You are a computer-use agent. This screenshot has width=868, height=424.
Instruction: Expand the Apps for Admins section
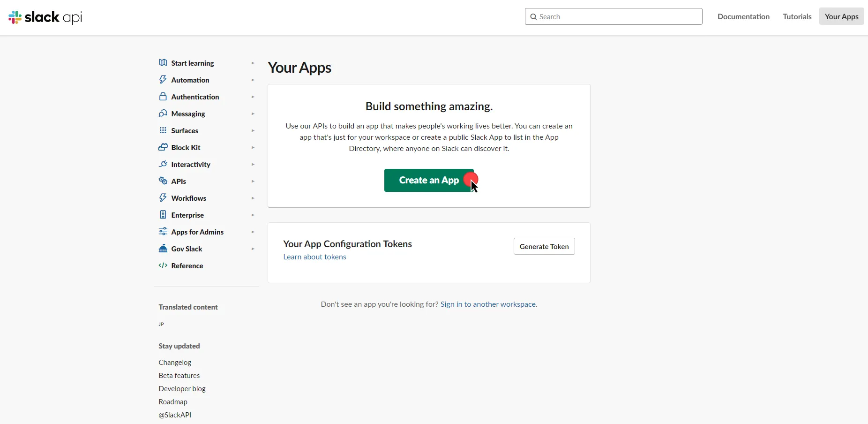click(x=253, y=232)
